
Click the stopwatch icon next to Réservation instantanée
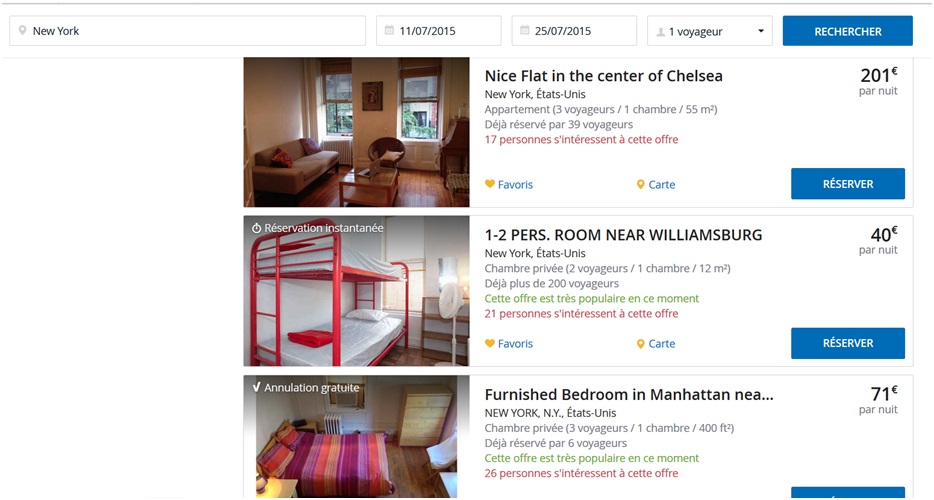(x=256, y=228)
